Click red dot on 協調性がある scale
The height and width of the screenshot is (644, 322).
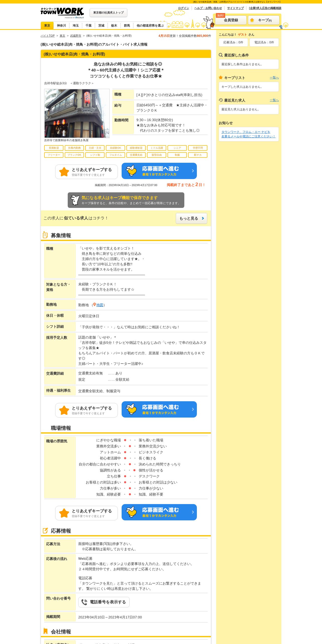click(134, 470)
